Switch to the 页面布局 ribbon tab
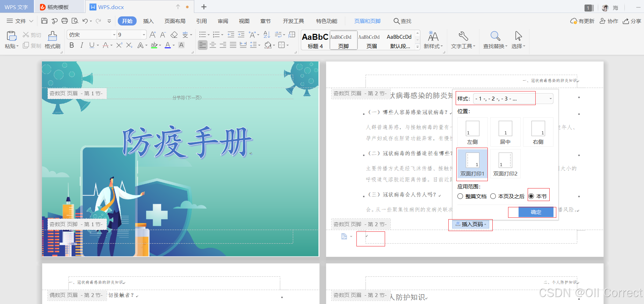The height and width of the screenshot is (304, 644). point(175,21)
